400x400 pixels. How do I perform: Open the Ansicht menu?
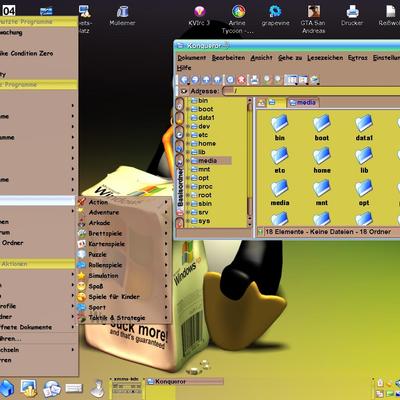261,58
